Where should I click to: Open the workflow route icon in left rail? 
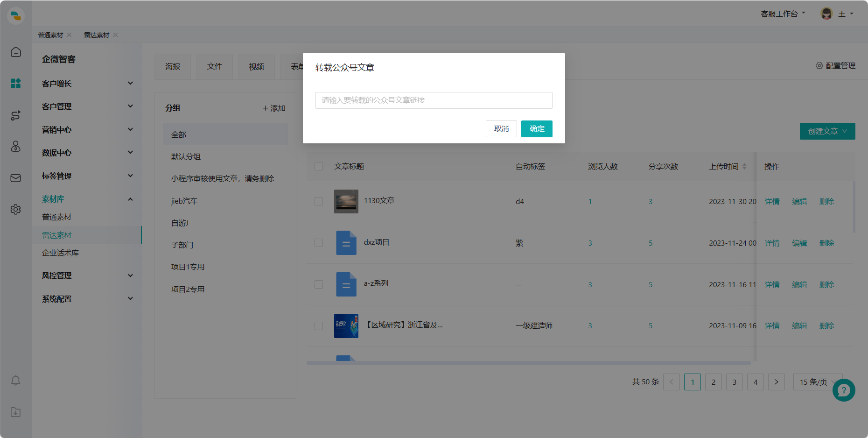(x=16, y=115)
